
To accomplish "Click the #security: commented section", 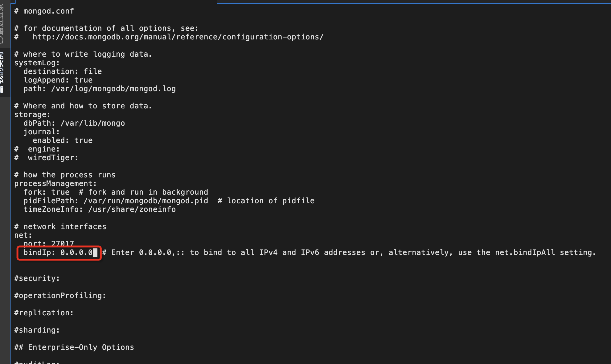I will click(37, 278).
